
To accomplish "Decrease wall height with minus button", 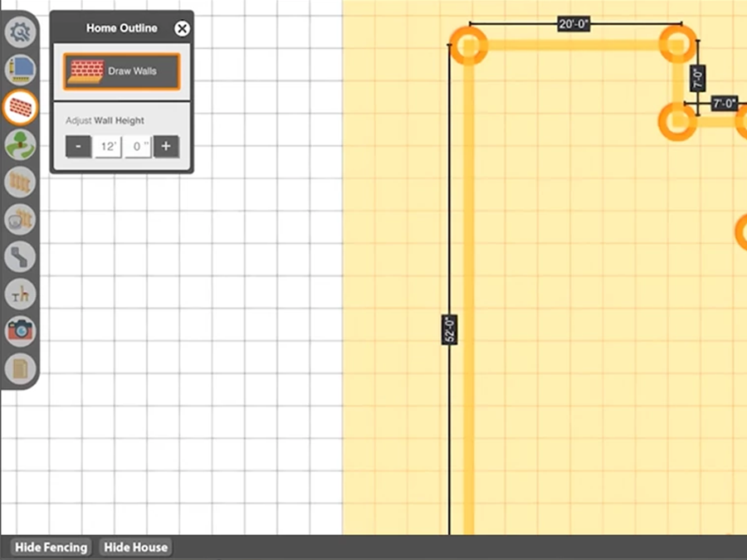I will (78, 147).
